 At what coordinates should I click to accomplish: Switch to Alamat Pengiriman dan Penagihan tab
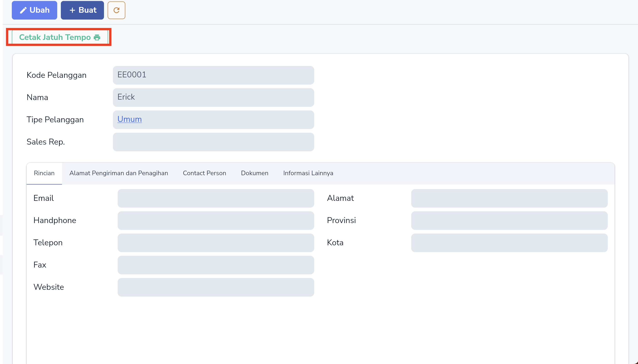coord(119,173)
